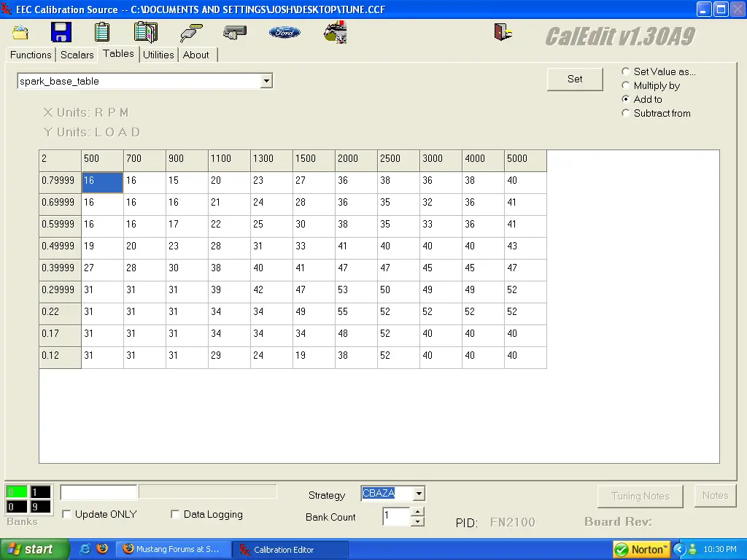Open the Windows start menu

(34, 550)
